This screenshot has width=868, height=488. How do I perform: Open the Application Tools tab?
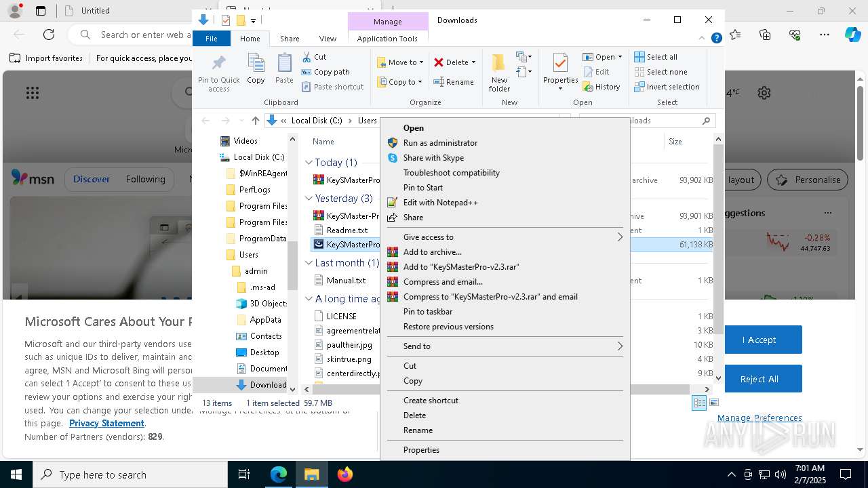pyautogui.click(x=387, y=39)
